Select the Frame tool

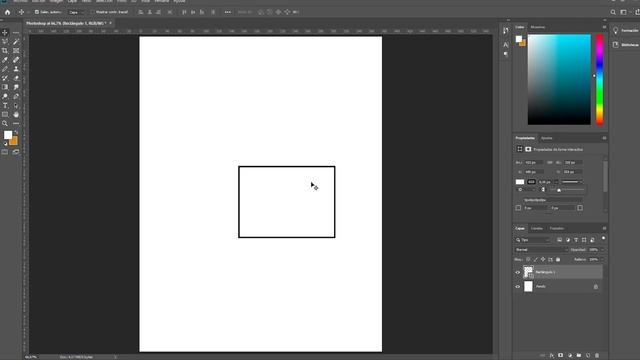click(x=16, y=51)
